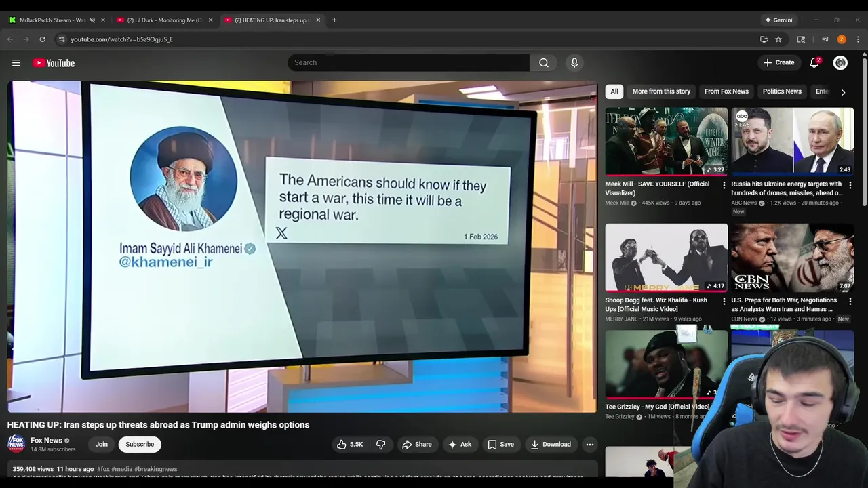Start voice search with the microphone icon
Viewport: 868px width, 488px height.
click(574, 62)
